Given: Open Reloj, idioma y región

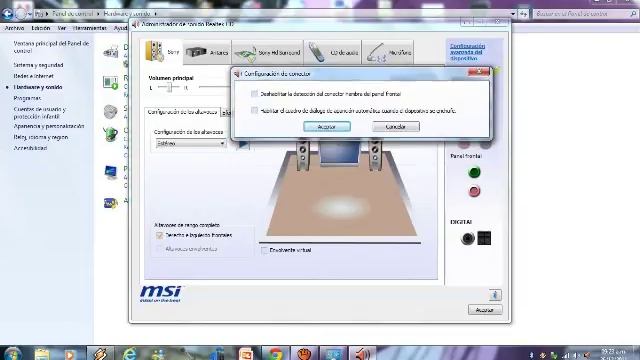Looking at the screenshot, I should [x=41, y=137].
